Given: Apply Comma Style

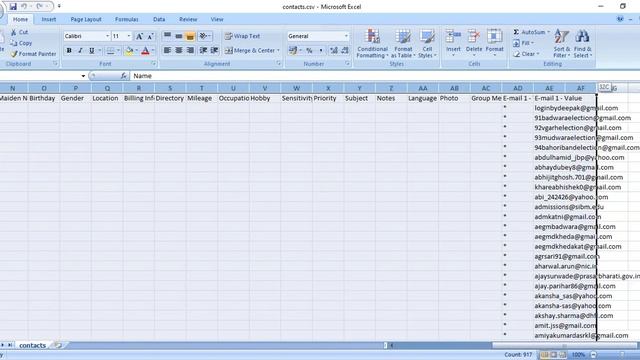Looking at the screenshot, I should pyautogui.click(x=321, y=50).
